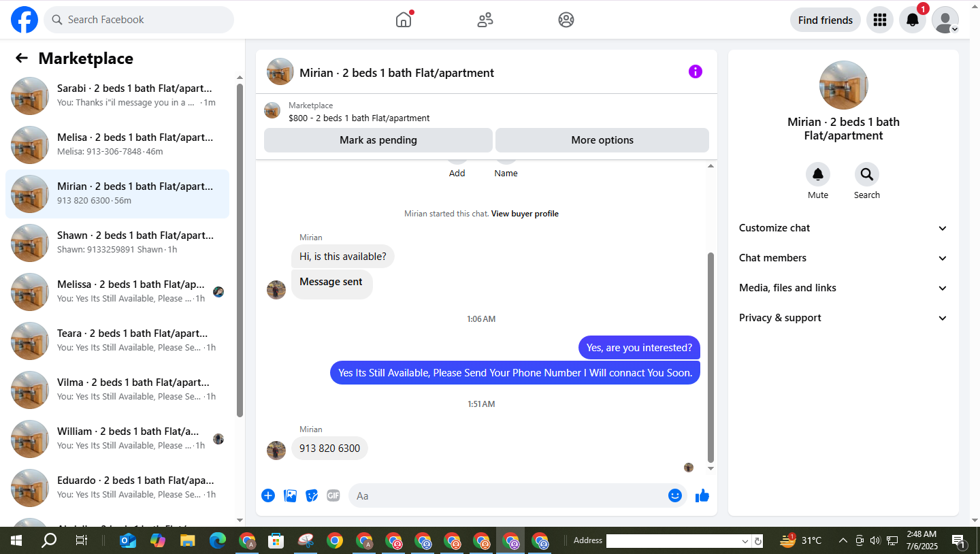This screenshot has width=980, height=554.
Task: Focus the Search Facebook field
Action: [139, 20]
